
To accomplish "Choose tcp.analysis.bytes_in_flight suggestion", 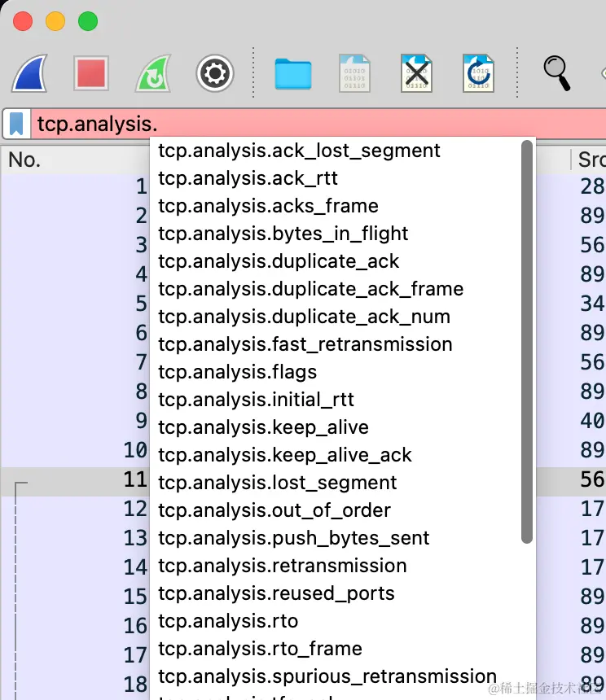I will coord(283,234).
